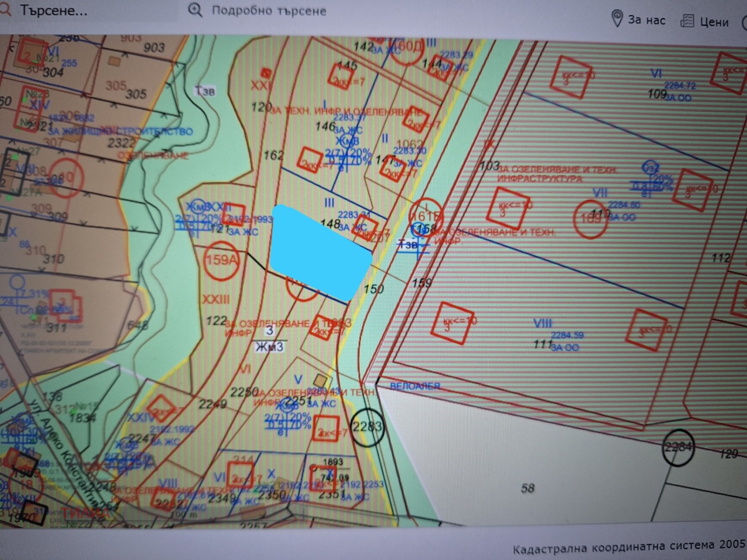Open the За нас page
The image size is (747, 560).
coord(646,20)
